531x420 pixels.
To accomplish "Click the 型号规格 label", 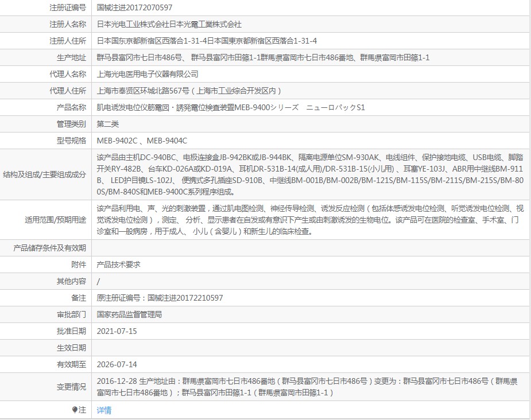I will point(71,141).
